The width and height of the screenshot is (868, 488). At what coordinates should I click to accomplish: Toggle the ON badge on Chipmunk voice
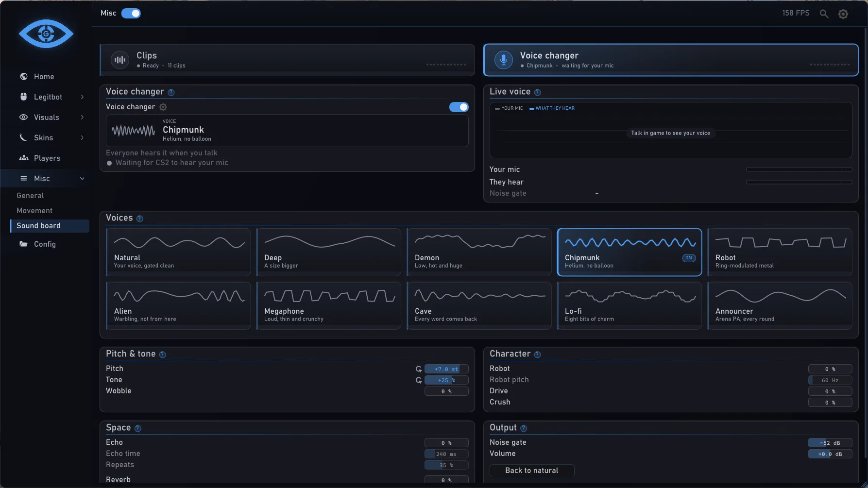[x=689, y=258]
